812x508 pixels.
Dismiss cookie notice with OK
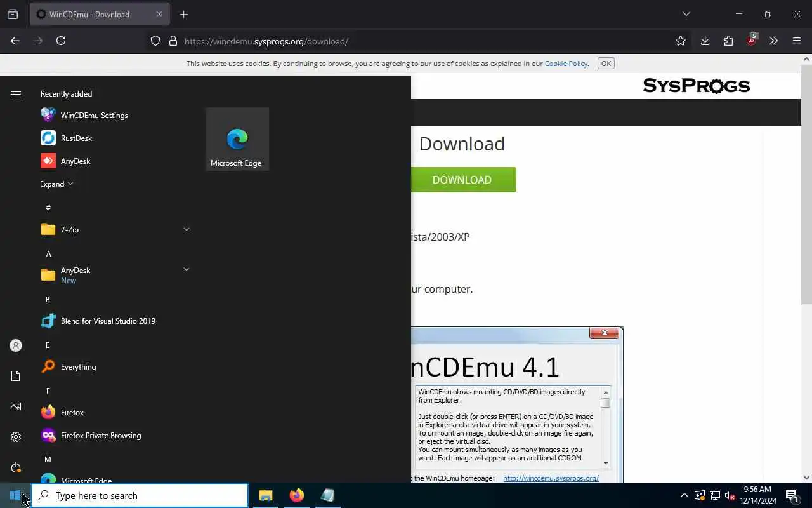(606, 63)
